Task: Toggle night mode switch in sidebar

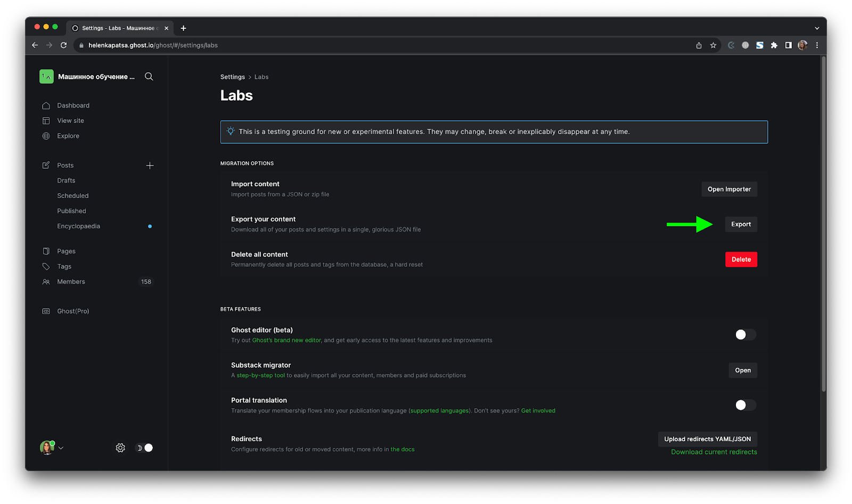Action: pyautogui.click(x=144, y=448)
